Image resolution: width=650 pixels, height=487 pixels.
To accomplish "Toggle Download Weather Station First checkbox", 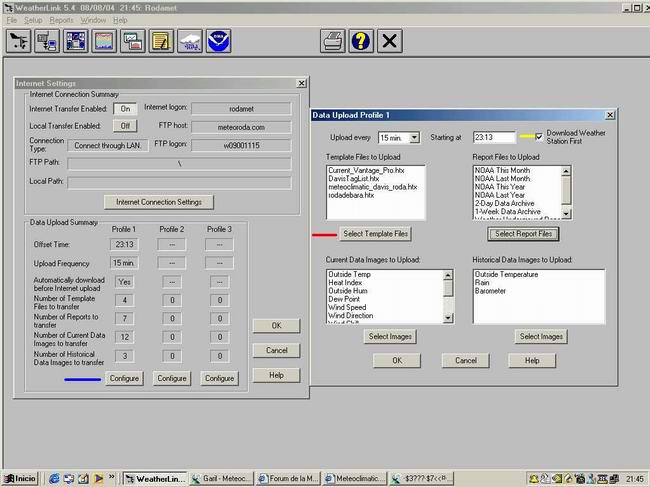I will coord(539,136).
